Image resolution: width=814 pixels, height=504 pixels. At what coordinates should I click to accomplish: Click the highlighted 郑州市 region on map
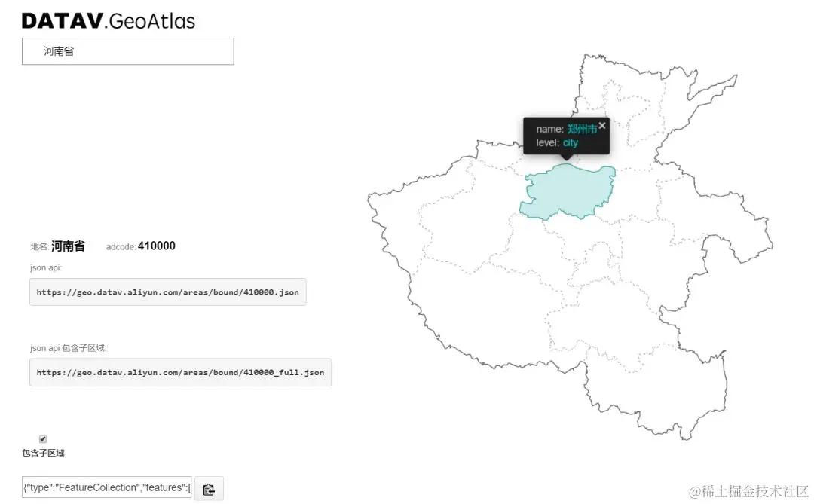pyautogui.click(x=568, y=191)
